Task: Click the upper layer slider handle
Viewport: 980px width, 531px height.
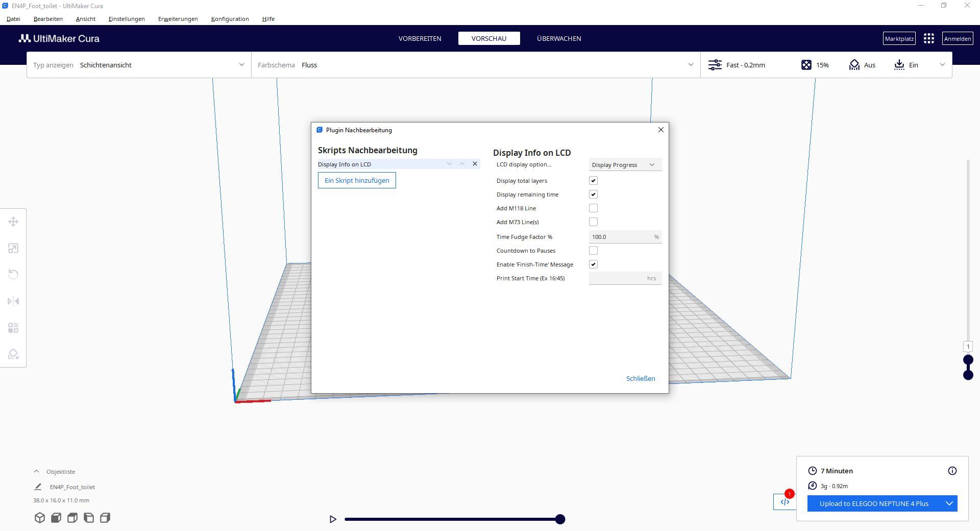Action: click(x=968, y=360)
